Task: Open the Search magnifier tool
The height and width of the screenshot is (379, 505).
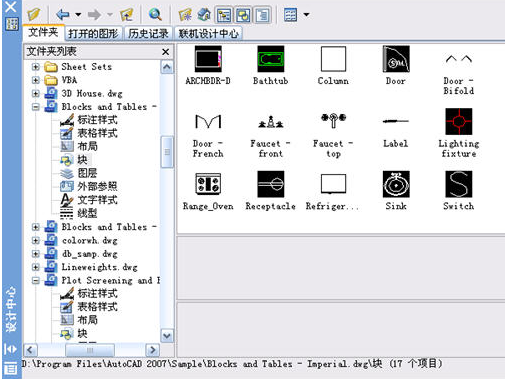Action: pyautogui.click(x=155, y=14)
